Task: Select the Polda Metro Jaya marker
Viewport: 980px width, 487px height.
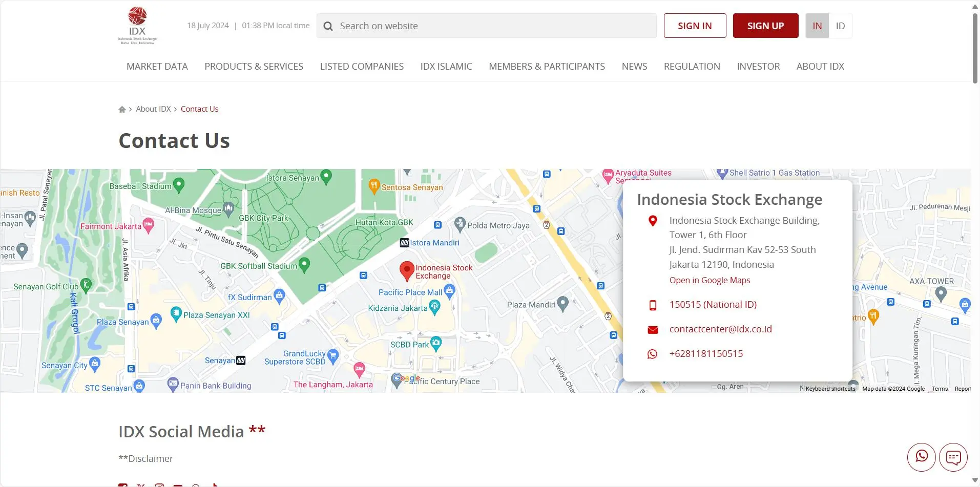Action: point(460,224)
